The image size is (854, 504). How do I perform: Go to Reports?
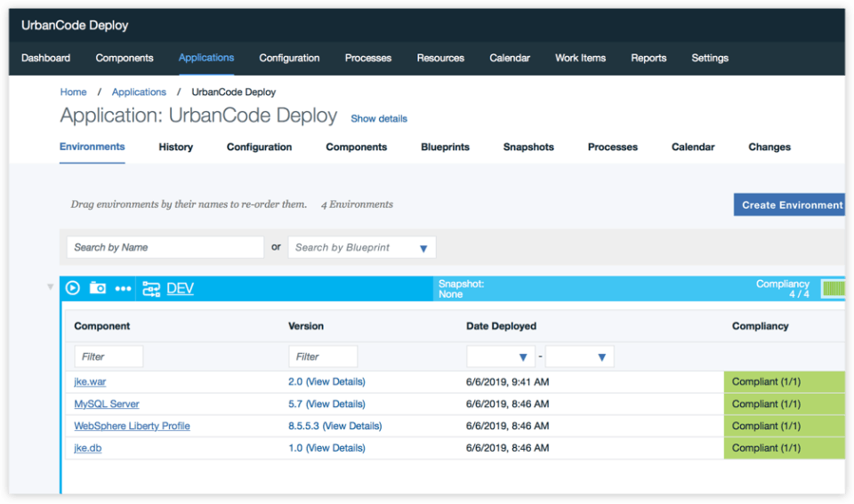coord(649,58)
